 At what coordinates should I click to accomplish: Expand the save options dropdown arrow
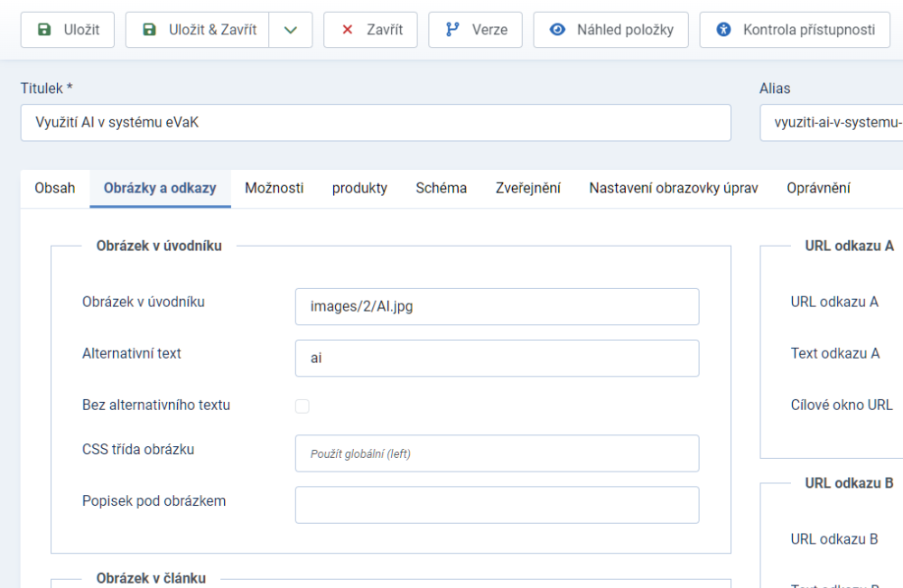pyautogui.click(x=290, y=30)
